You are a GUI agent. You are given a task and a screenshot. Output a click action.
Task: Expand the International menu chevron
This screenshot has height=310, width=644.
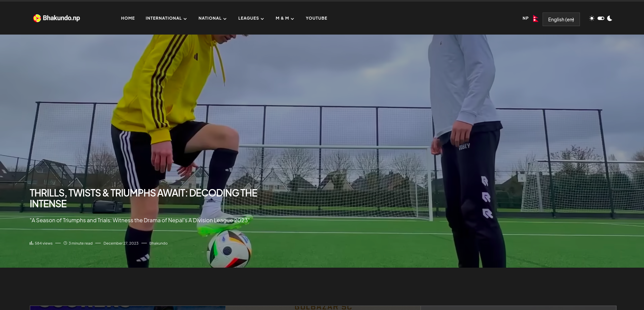point(185,19)
